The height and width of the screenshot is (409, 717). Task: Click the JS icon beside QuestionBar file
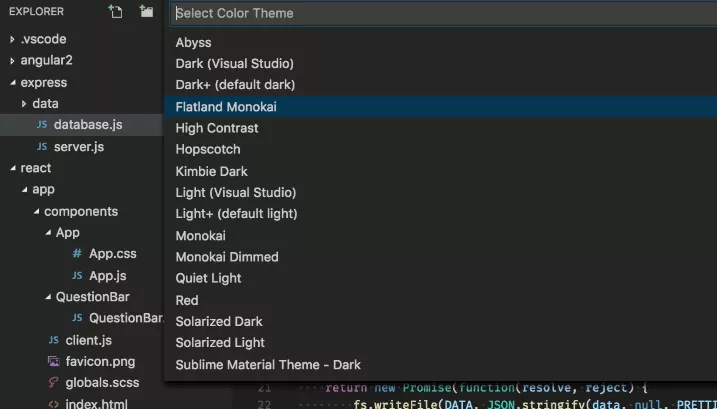point(77,318)
